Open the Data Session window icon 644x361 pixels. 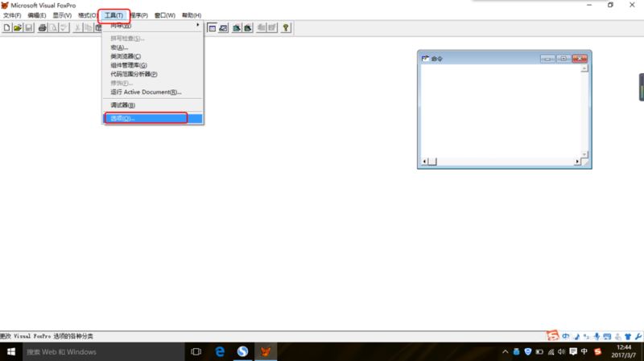[x=223, y=28]
